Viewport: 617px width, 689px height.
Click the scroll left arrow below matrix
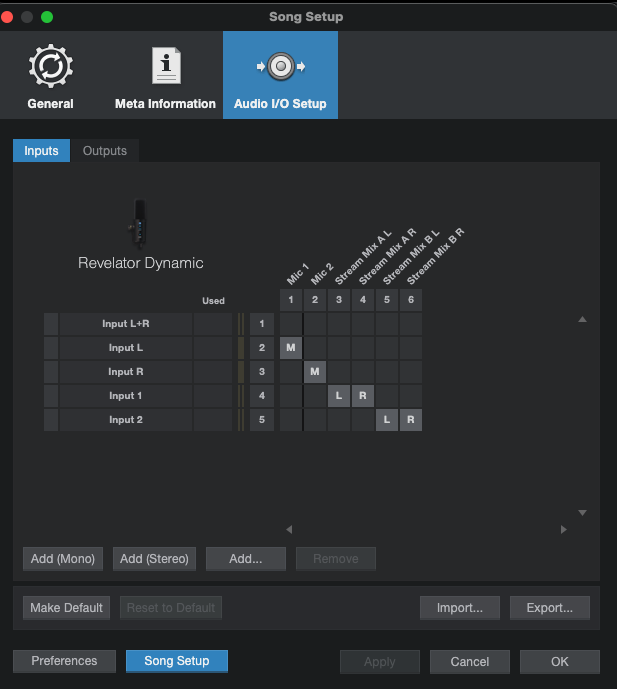point(289,529)
